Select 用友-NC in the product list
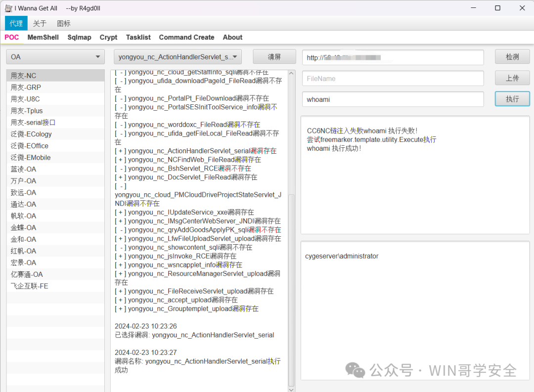The width and height of the screenshot is (534, 392). pos(55,76)
